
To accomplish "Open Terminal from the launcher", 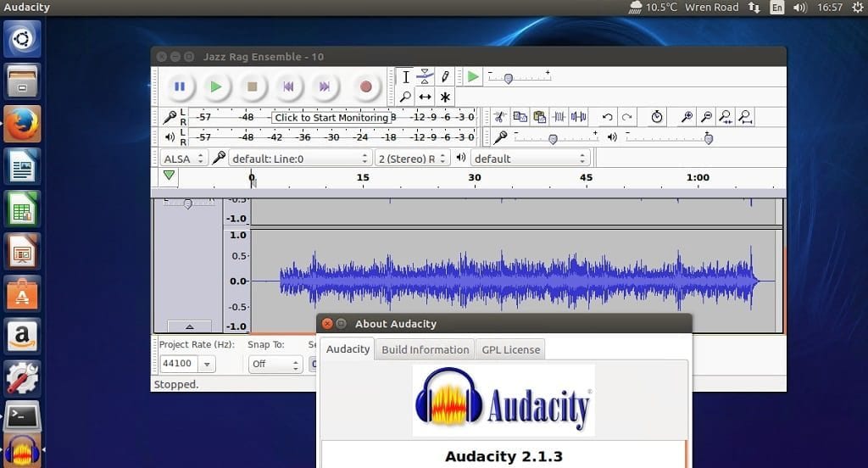I will point(22,416).
